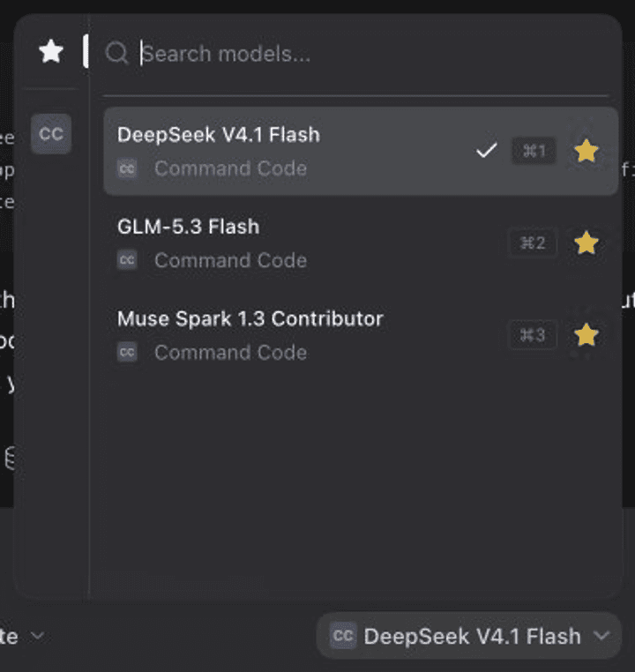Choose the GLM-5.3 Flash model row

tap(361, 243)
